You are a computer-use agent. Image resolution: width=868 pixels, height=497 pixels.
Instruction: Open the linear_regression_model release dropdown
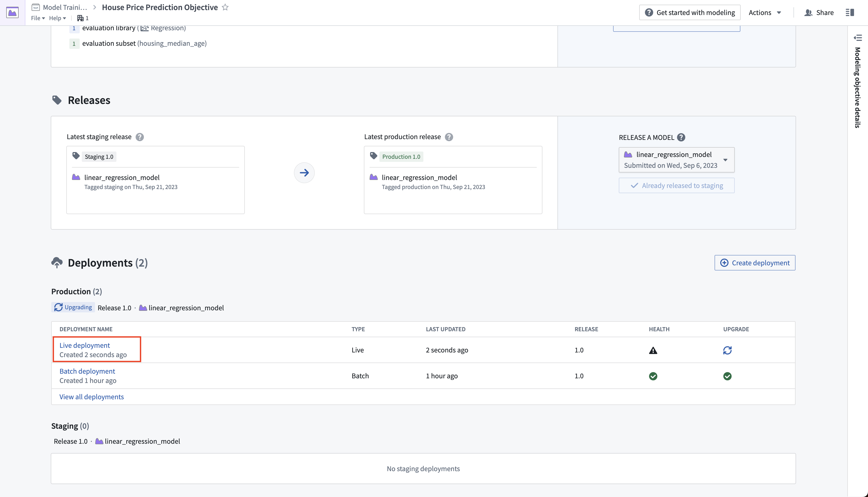point(676,160)
